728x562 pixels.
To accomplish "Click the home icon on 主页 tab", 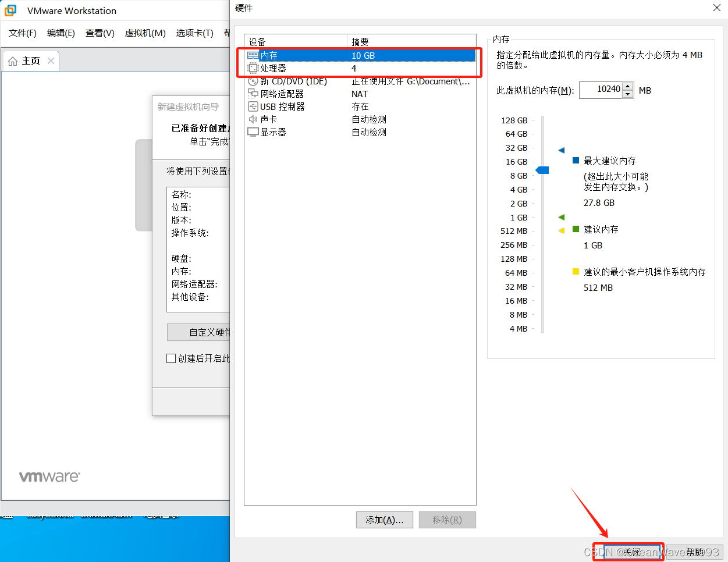I will click(13, 61).
